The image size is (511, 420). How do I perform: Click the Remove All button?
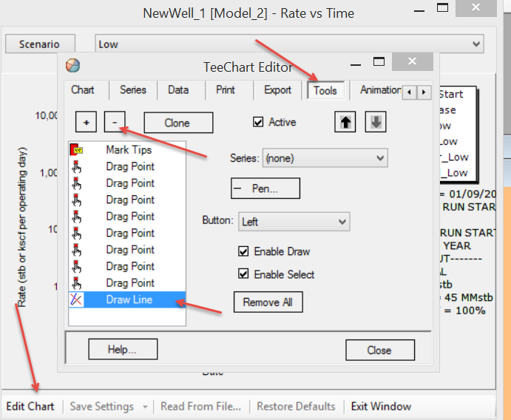coord(268,302)
